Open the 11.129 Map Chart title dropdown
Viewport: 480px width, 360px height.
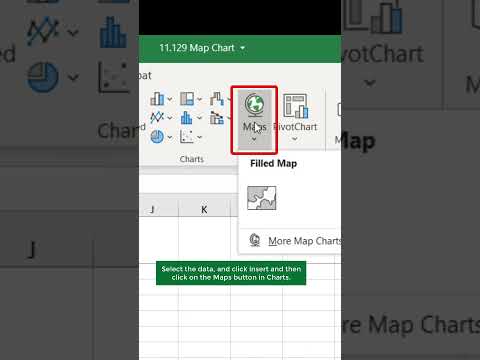[x=243, y=48]
